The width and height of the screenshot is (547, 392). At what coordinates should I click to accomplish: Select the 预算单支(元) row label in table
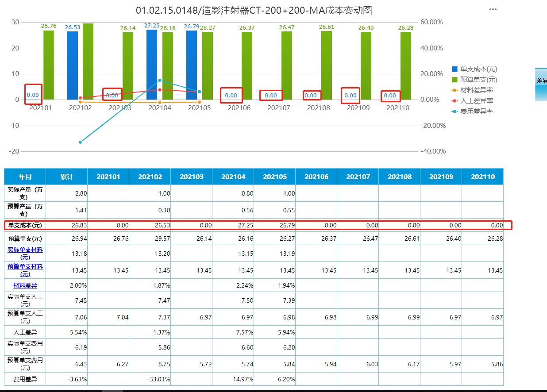point(25,238)
